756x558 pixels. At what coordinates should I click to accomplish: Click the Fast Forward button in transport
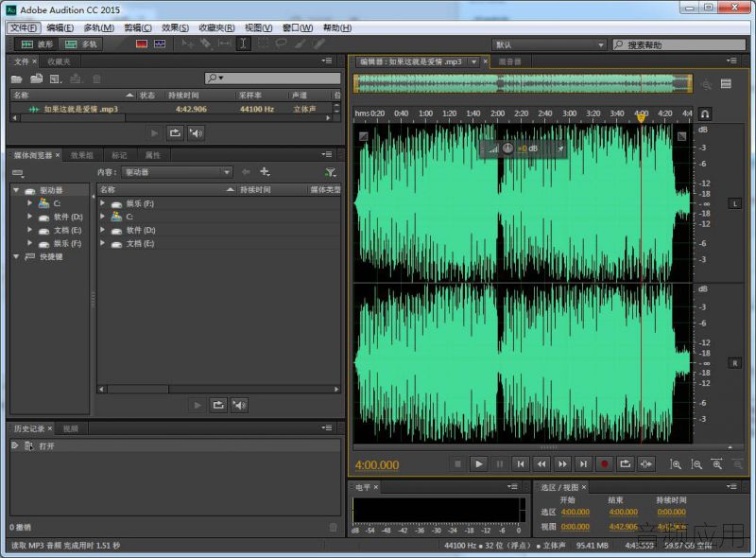(562, 463)
